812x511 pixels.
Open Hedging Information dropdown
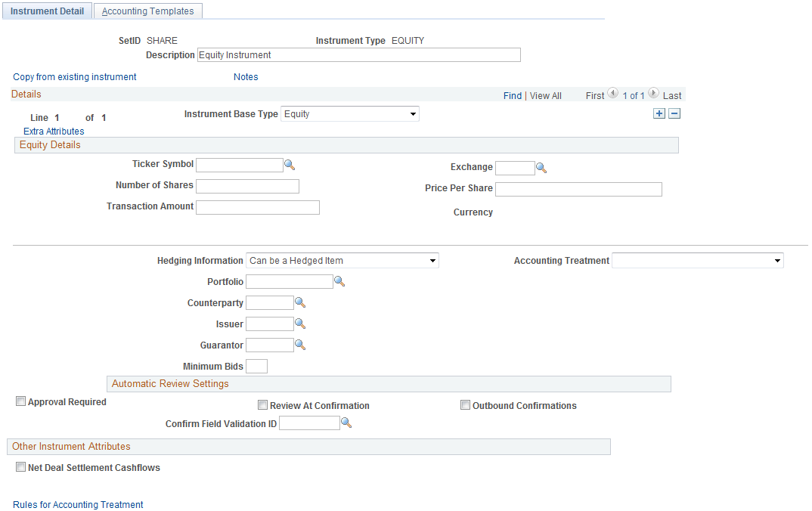click(342, 261)
